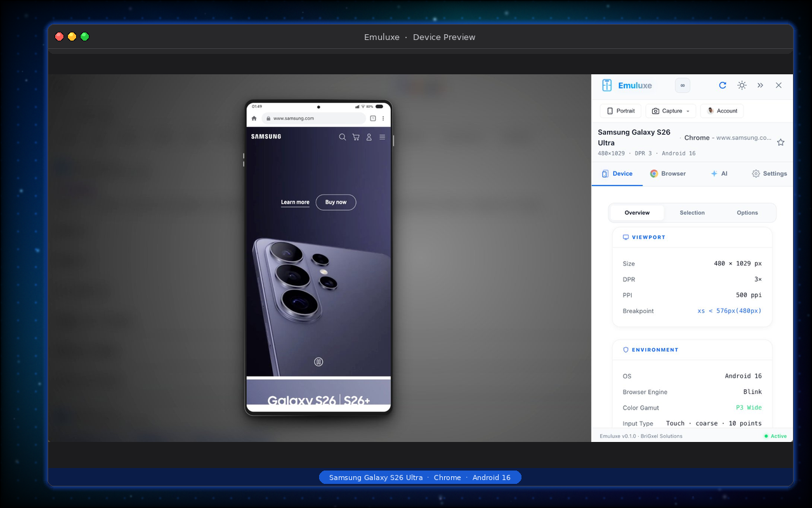This screenshot has height=508, width=812.
Task: Select the Selection sub-tab
Action: (692, 213)
